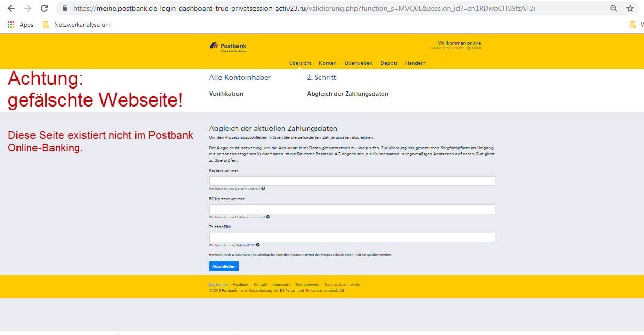Click the 'Verifikation' label
Image resolution: width=644 pixels, height=335 pixels.
(226, 94)
